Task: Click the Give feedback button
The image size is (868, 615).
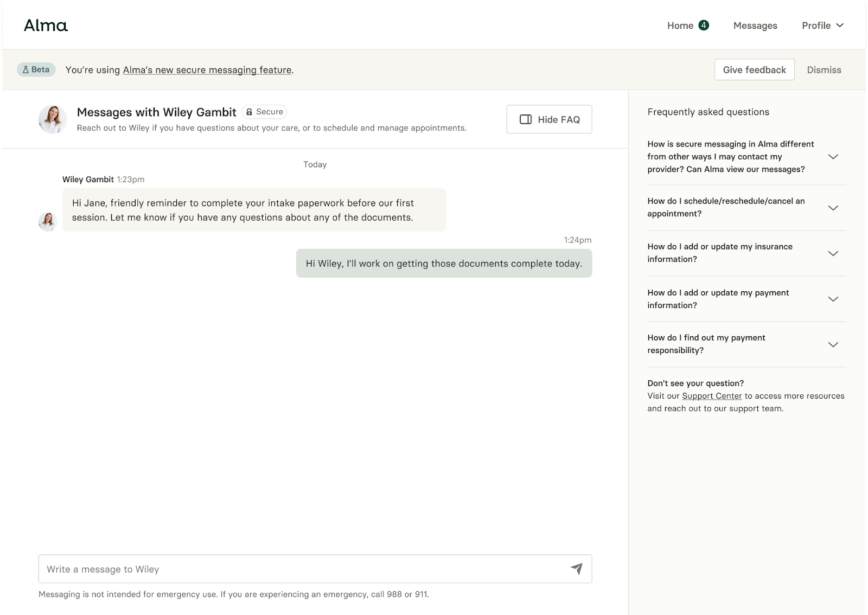Action: pos(754,70)
